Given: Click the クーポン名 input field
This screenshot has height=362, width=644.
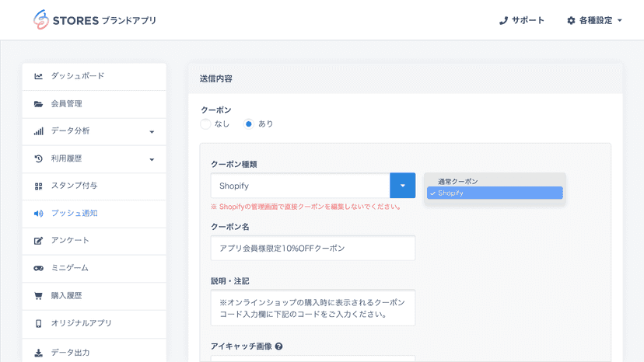Looking at the screenshot, I should pos(313,248).
